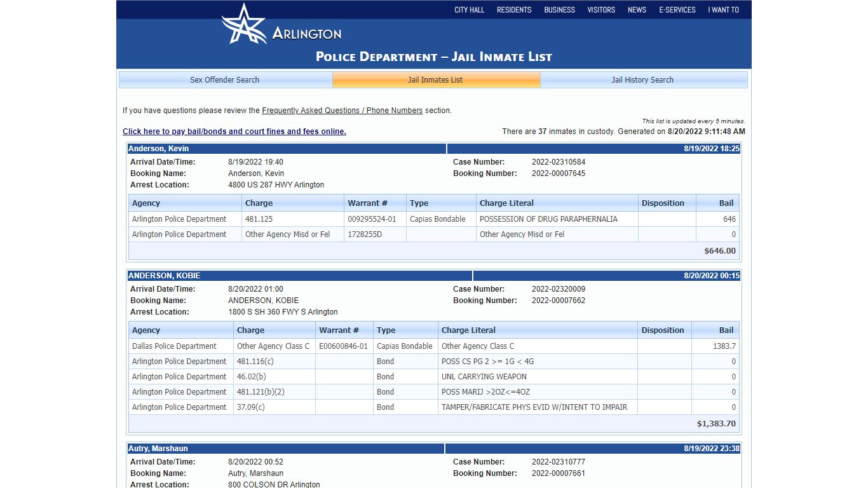This screenshot has width=868, height=488.
Task: Open the RESIDENTS menu
Action: pos(514,10)
